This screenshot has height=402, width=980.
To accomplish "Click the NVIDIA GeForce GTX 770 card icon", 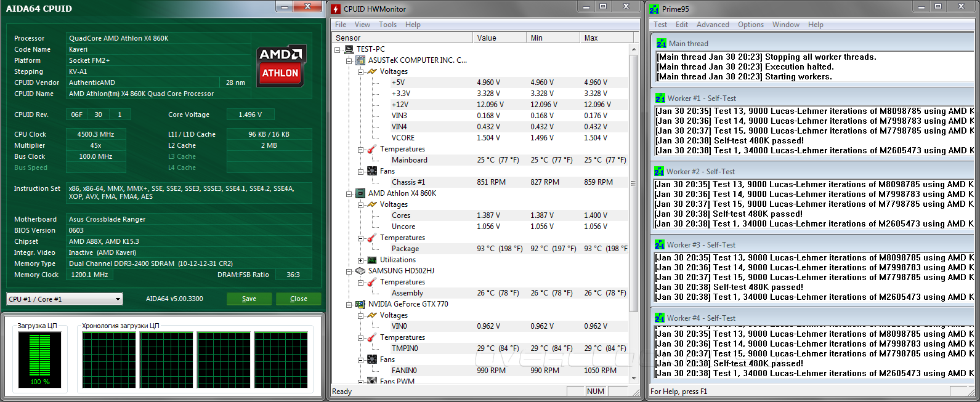I will coord(360,304).
